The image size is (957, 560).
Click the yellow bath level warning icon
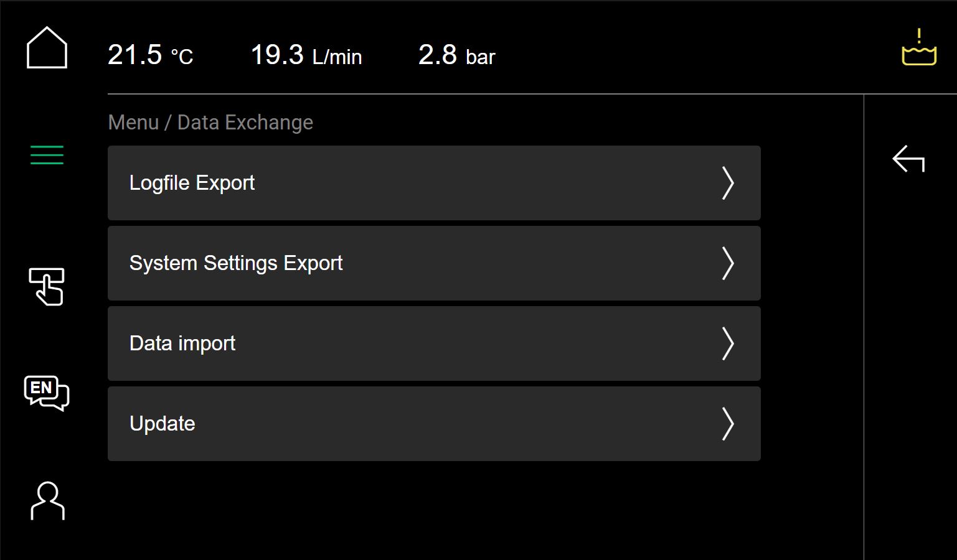tap(919, 47)
